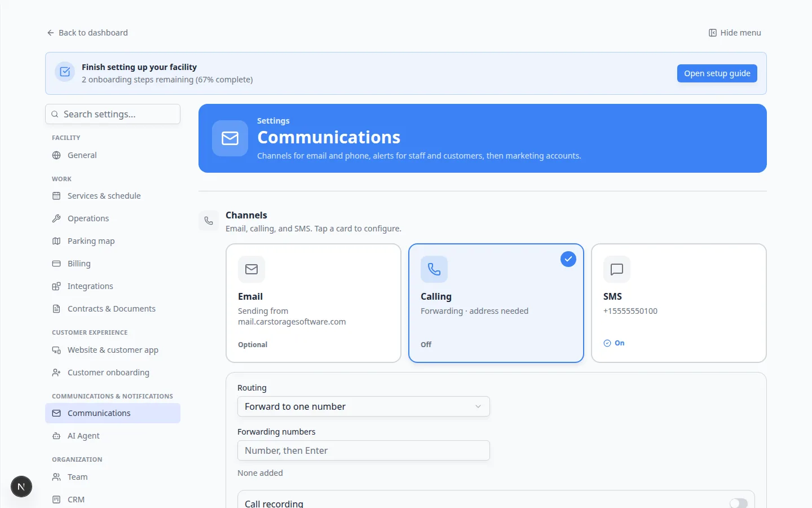Click the blue checkmark badge on Calling card
The image size is (812, 508).
coord(568,259)
